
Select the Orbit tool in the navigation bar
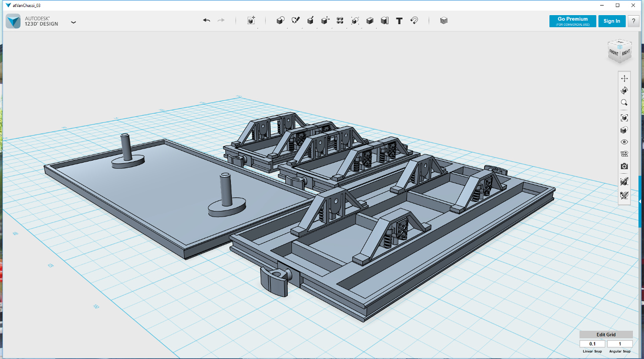624,91
